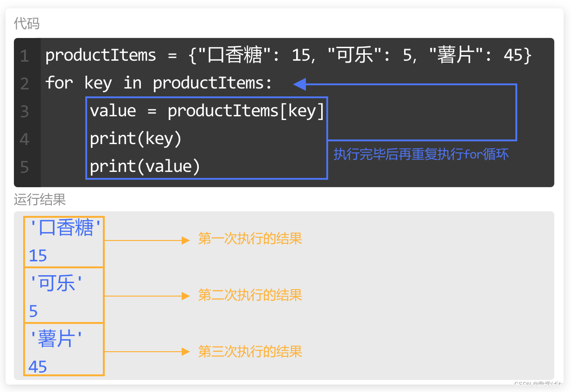Click the orange arrow for first execution result
The width and height of the screenshot is (571, 392).
(147, 240)
